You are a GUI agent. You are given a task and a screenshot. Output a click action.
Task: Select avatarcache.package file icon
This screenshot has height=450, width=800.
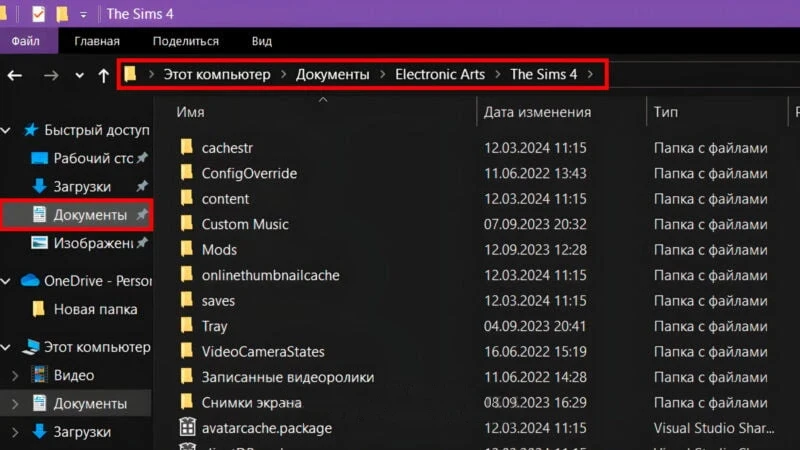187,427
